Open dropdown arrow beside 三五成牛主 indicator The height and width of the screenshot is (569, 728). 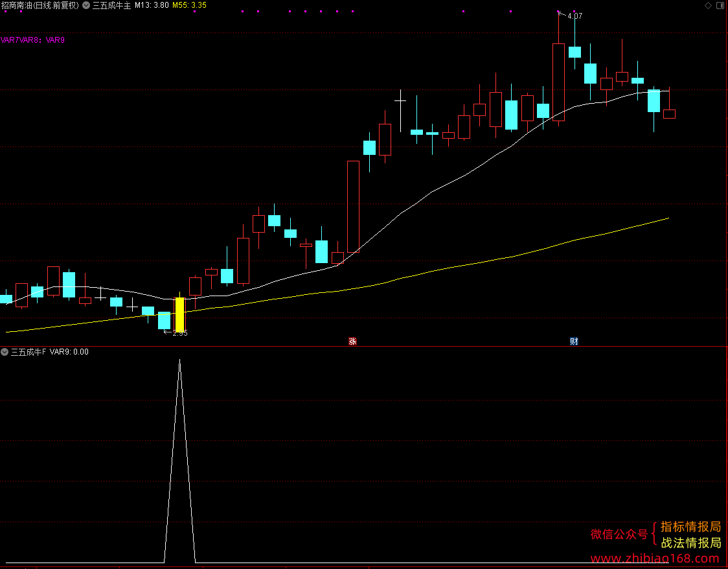(86, 6)
